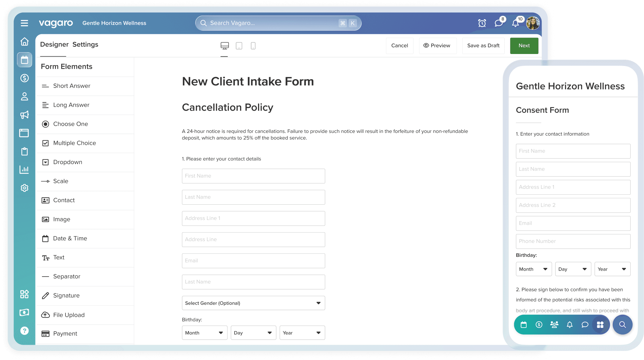Select the megaphone marketing icon
Image resolution: width=644 pixels, height=360 pixels.
pos(24,115)
